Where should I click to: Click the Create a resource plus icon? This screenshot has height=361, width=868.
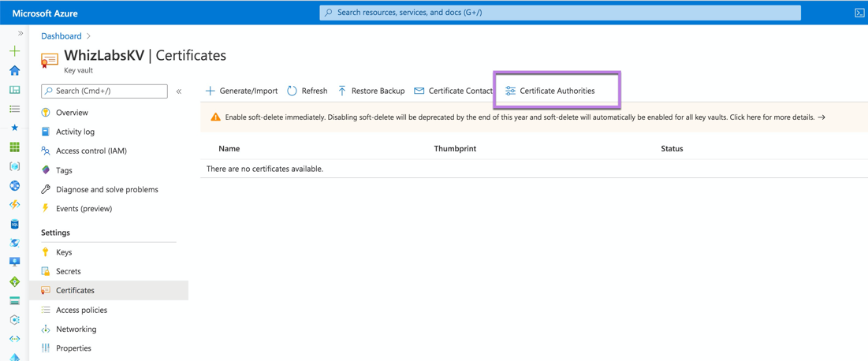15,51
